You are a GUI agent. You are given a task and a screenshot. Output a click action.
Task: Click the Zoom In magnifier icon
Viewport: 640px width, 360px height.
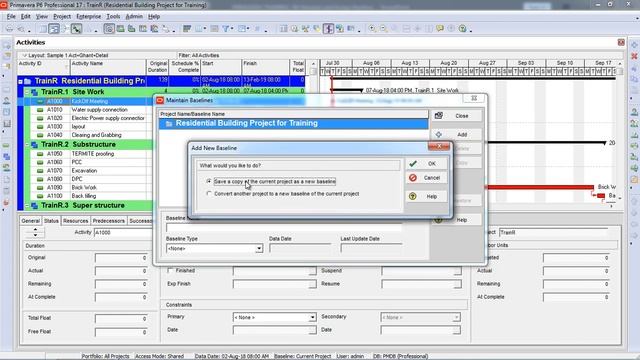(x=372, y=29)
